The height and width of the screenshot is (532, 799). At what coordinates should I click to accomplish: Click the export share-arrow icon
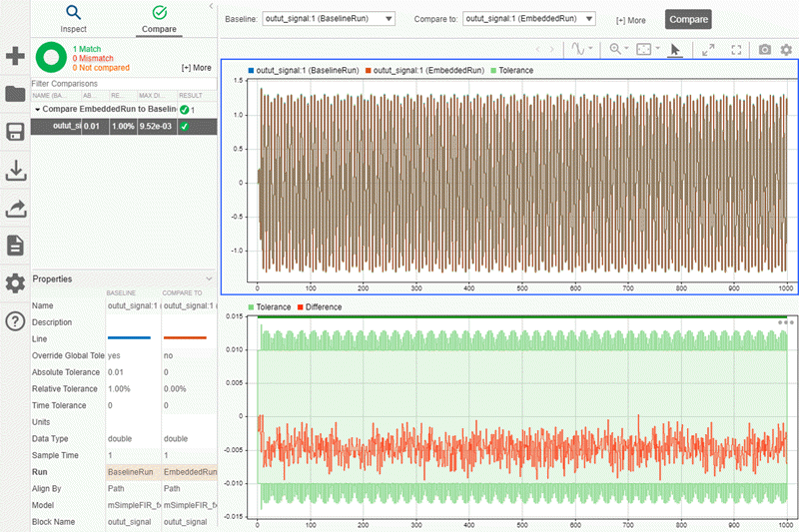pos(15,208)
